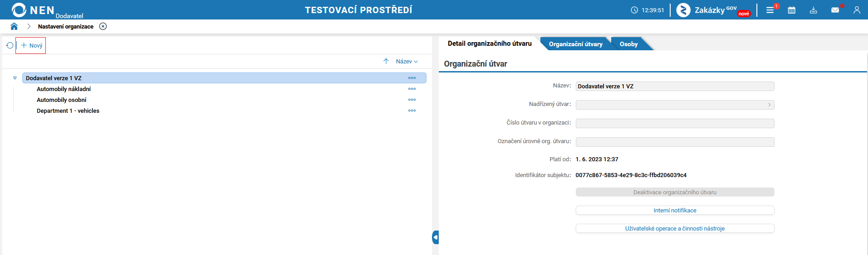Open the messages envelope icon
Screen dimensions: 868x255
(x=835, y=10)
